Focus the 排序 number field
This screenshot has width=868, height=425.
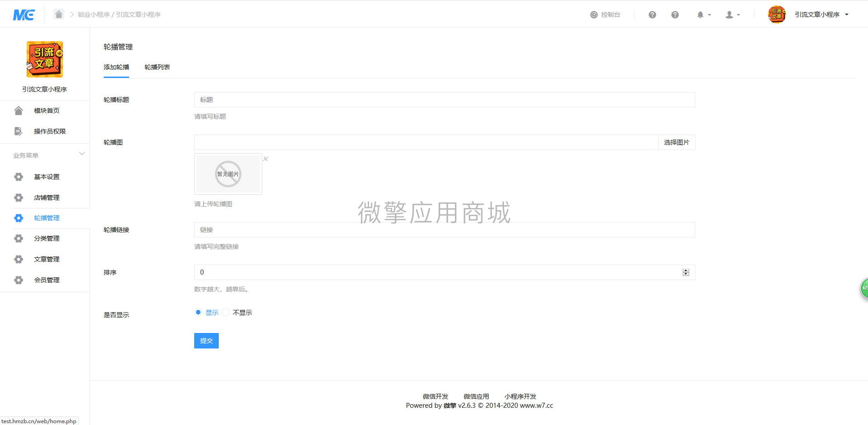445,272
